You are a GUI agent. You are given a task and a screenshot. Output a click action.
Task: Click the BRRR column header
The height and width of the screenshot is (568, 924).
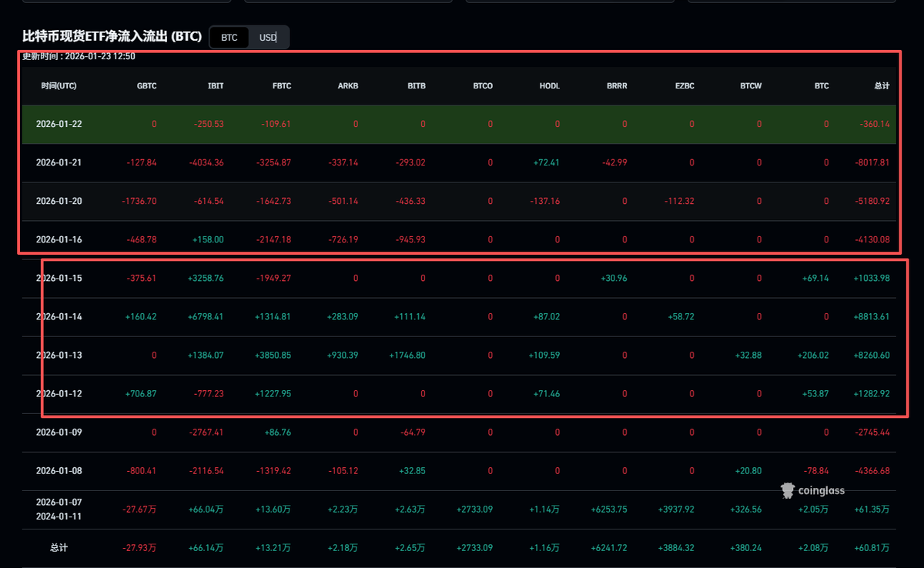[617, 85]
